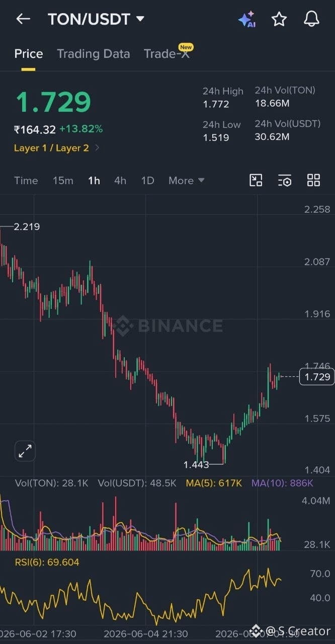Click the 2.258 price axis label
This screenshot has height=644, width=335.
point(317,209)
